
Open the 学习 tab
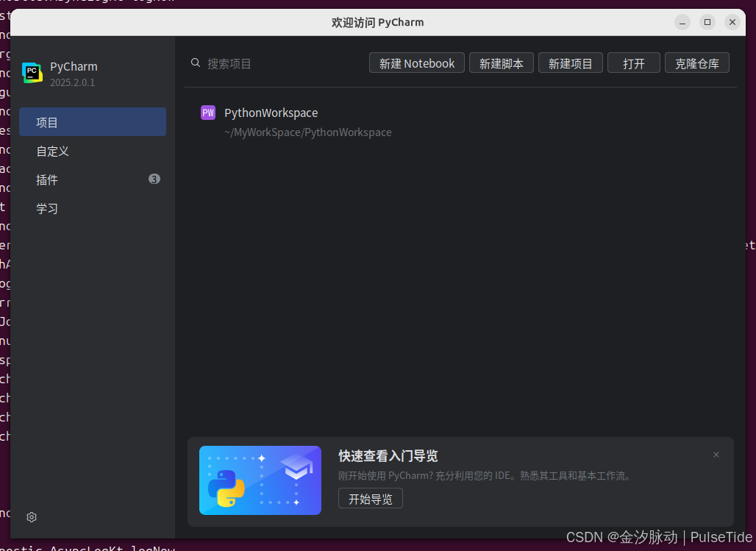pyautogui.click(x=93, y=208)
